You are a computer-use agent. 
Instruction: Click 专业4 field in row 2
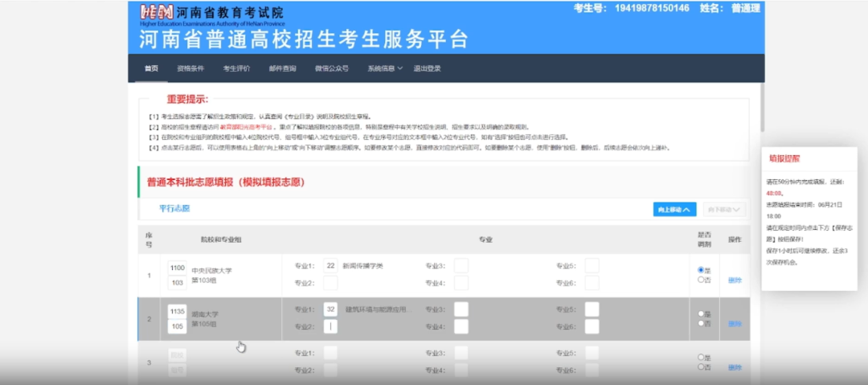point(461,326)
